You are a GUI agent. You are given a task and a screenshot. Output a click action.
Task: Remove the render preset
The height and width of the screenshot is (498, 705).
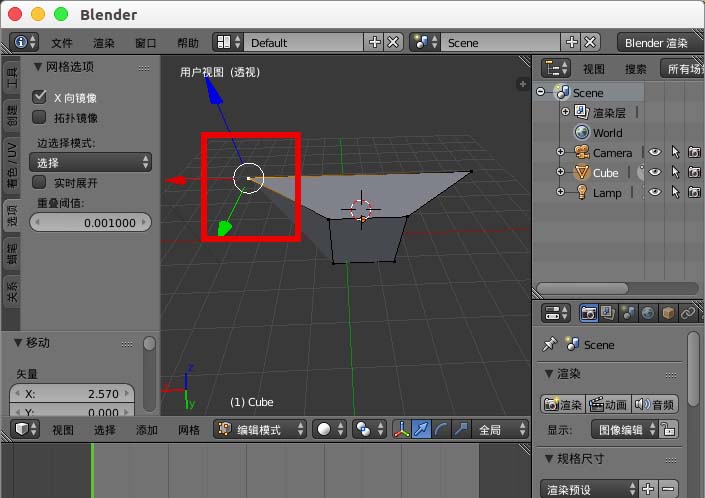pos(669,488)
